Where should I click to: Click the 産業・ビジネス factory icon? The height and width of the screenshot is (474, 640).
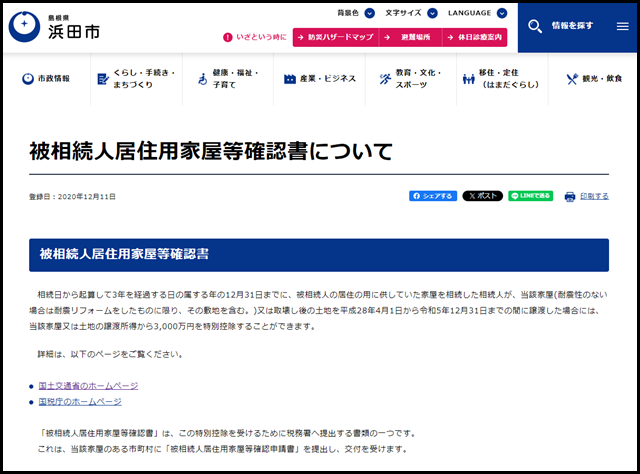[289, 79]
